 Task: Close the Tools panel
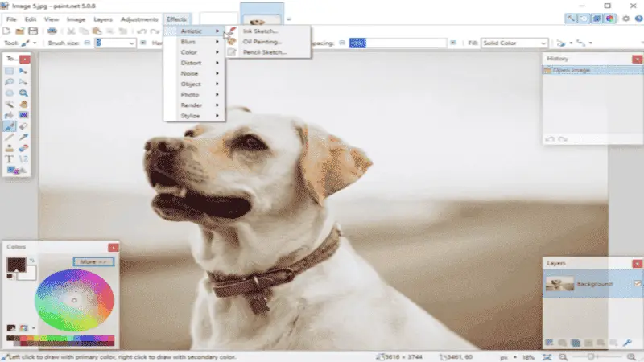pos(25,59)
